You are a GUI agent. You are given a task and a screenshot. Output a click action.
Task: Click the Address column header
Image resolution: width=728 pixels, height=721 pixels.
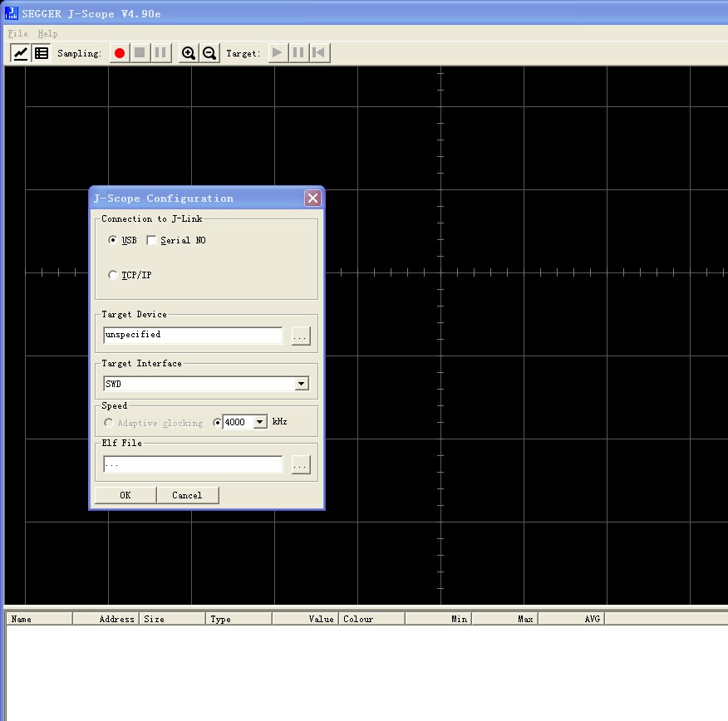coord(106,619)
